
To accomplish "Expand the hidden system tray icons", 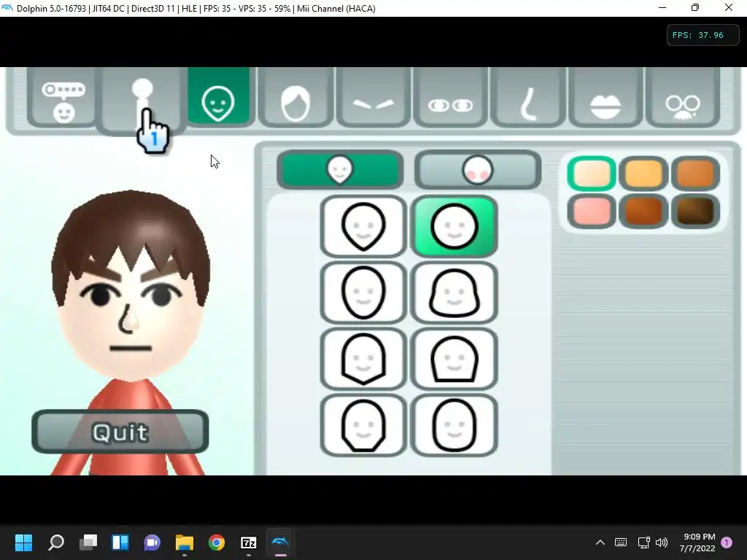I will (600, 542).
